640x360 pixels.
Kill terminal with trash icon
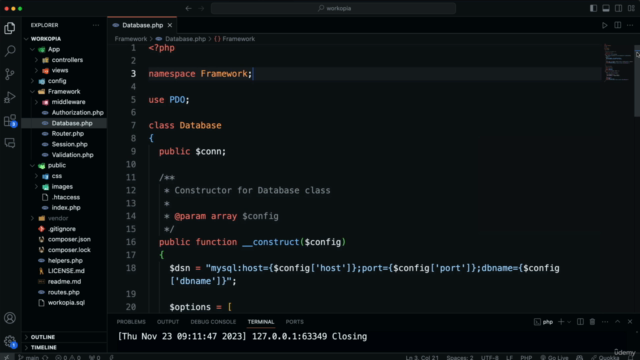592,322
